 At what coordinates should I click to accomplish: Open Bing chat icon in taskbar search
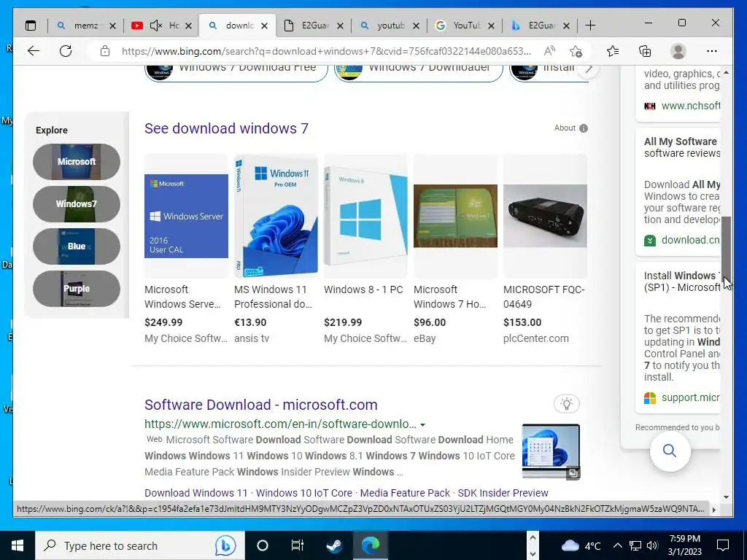pos(225,545)
